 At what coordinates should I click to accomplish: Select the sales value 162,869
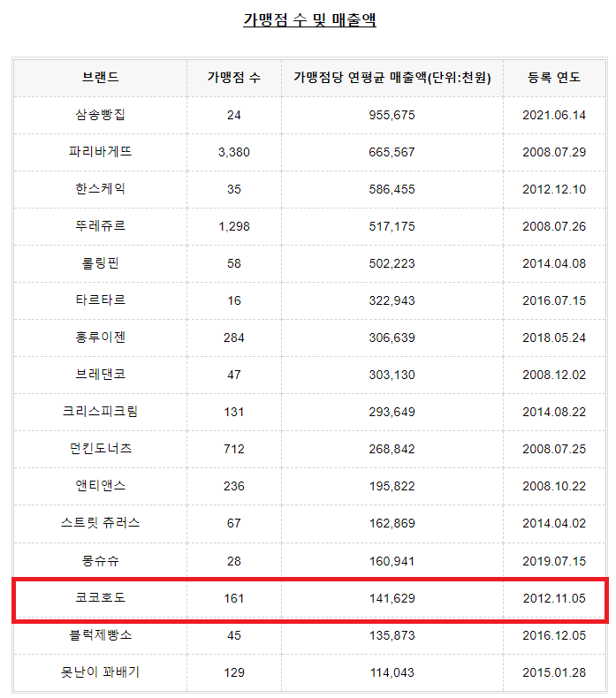click(392, 523)
